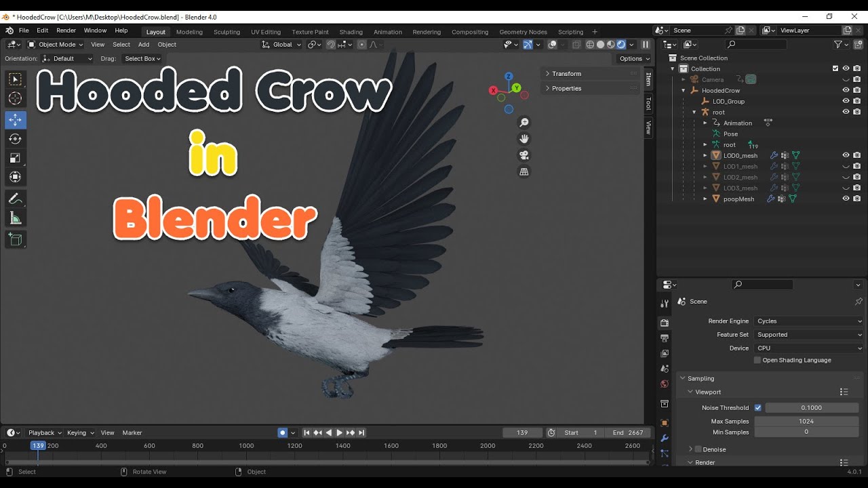This screenshot has width=868, height=488.
Task: Select the Move tool
Action: (15, 120)
